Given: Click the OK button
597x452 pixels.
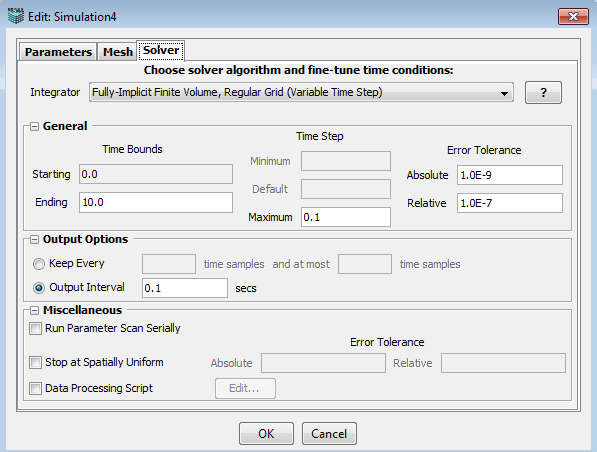Looking at the screenshot, I should (266, 433).
